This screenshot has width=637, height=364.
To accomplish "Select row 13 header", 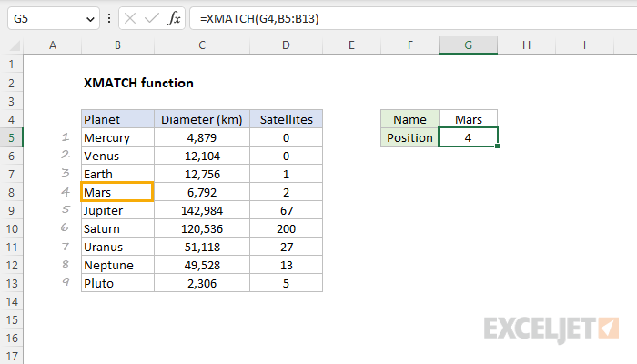I will (x=11, y=283).
